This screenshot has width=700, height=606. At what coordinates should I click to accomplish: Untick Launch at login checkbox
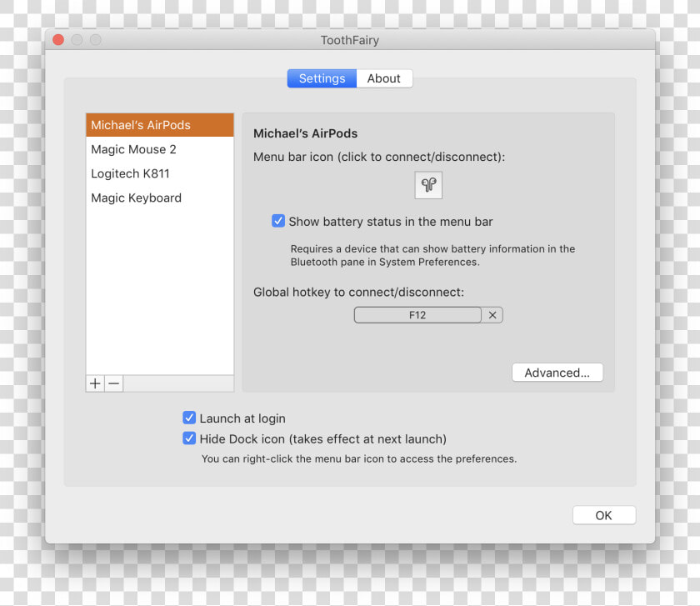tap(189, 418)
